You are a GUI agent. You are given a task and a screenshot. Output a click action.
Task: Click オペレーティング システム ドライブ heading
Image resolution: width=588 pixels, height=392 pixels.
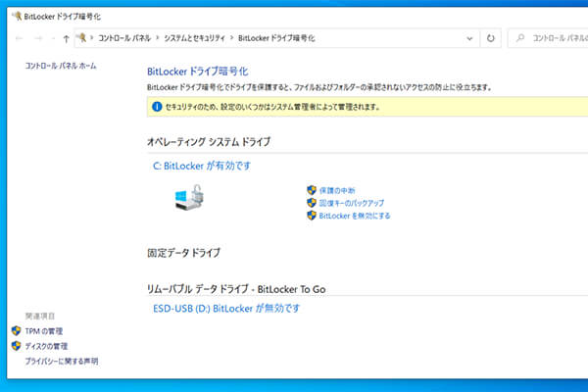click(x=209, y=142)
